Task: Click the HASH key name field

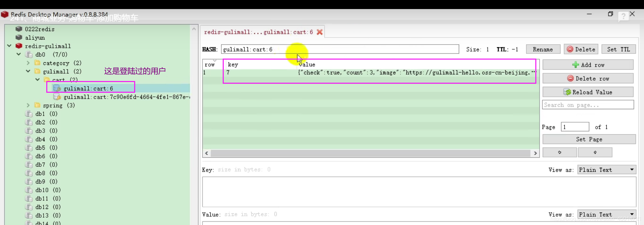Action: [340, 49]
